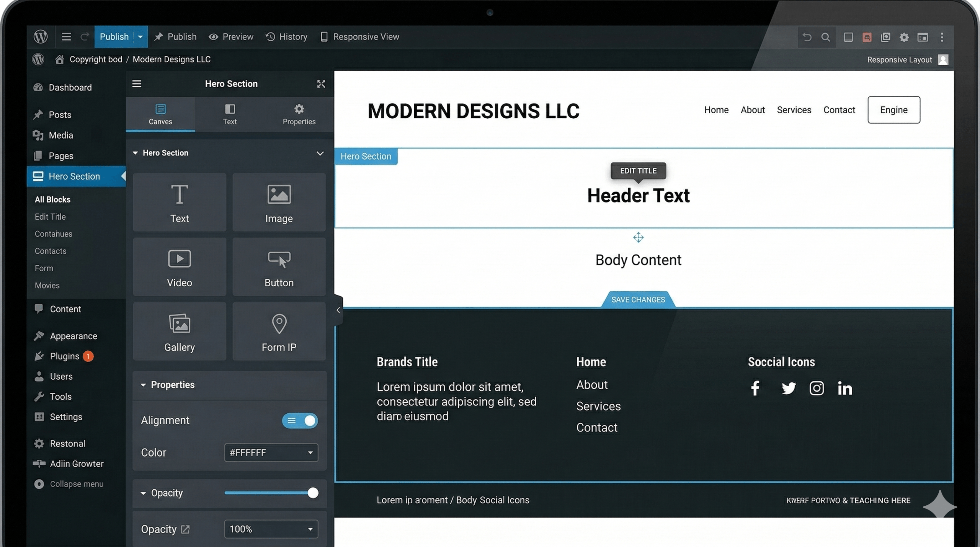Click the Opacity slider handle
The width and height of the screenshot is (980, 547).
pyautogui.click(x=314, y=493)
